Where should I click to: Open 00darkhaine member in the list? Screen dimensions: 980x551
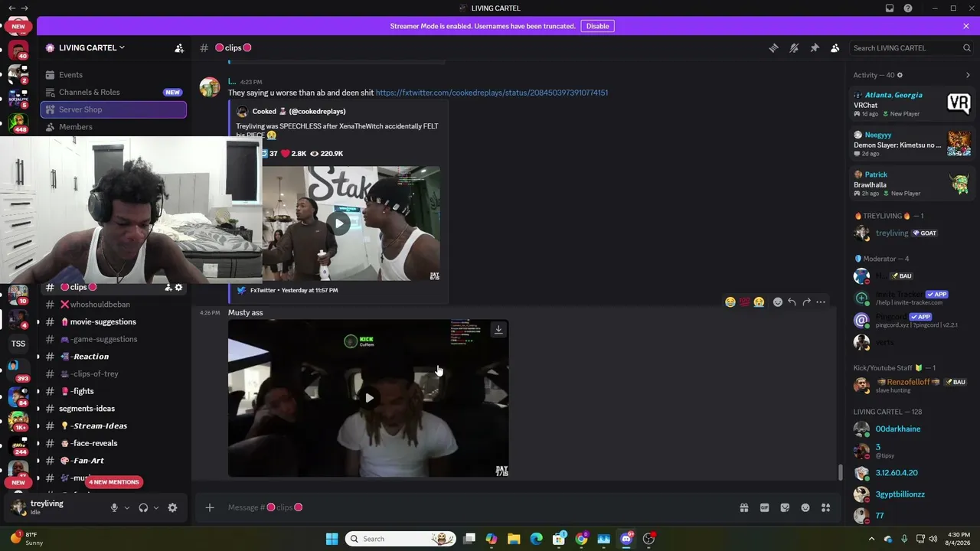(912, 429)
